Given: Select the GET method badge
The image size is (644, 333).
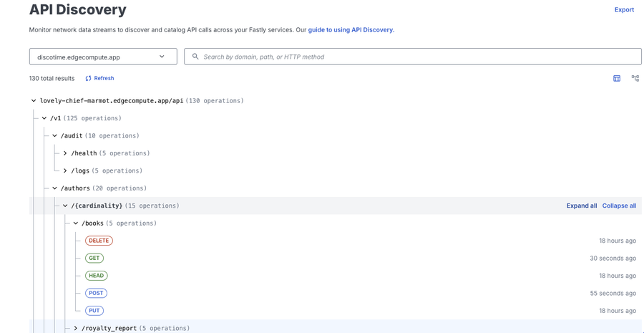Looking at the screenshot, I should click(x=94, y=259).
